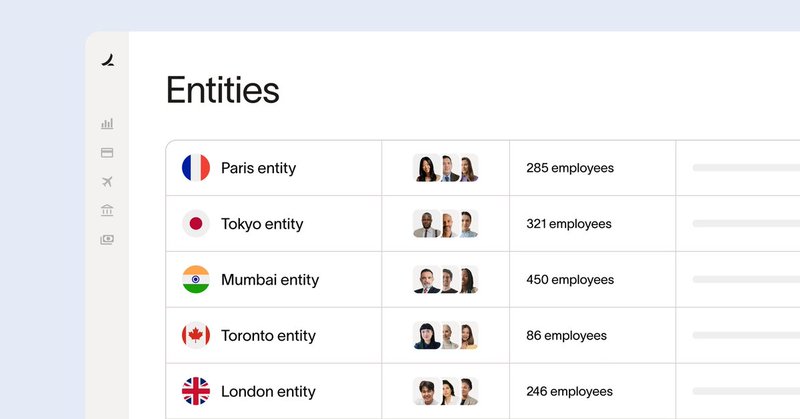Image resolution: width=800 pixels, height=419 pixels.
Task: Click the Paris entity employee avatars
Action: (445, 168)
